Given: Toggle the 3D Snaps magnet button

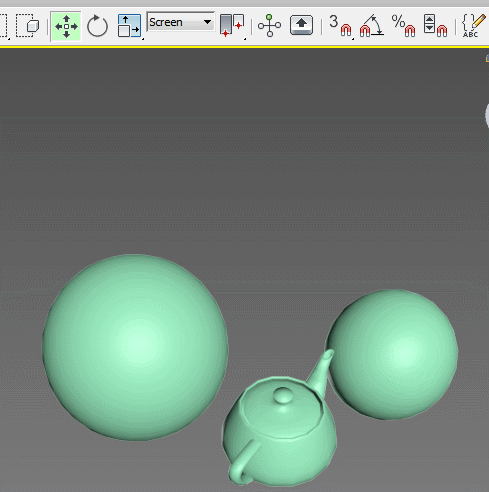Looking at the screenshot, I should pyautogui.click(x=340, y=26).
